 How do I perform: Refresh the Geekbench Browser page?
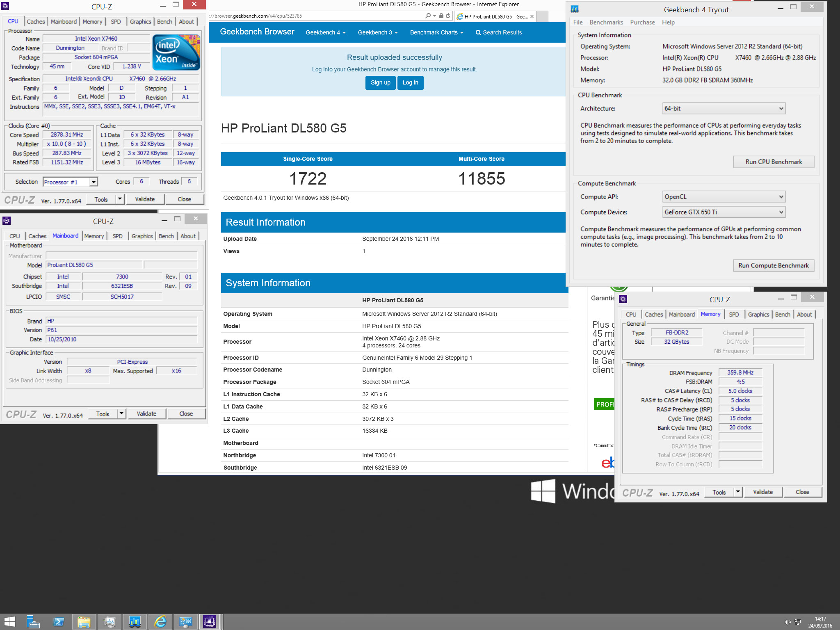click(448, 16)
